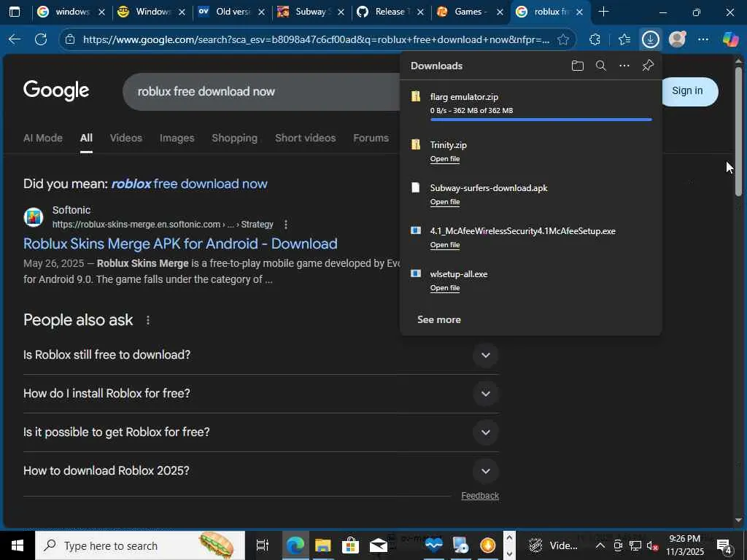This screenshot has width=747, height=560.
Task: Close the 'Old versi' tab
Action: (261, 12)
